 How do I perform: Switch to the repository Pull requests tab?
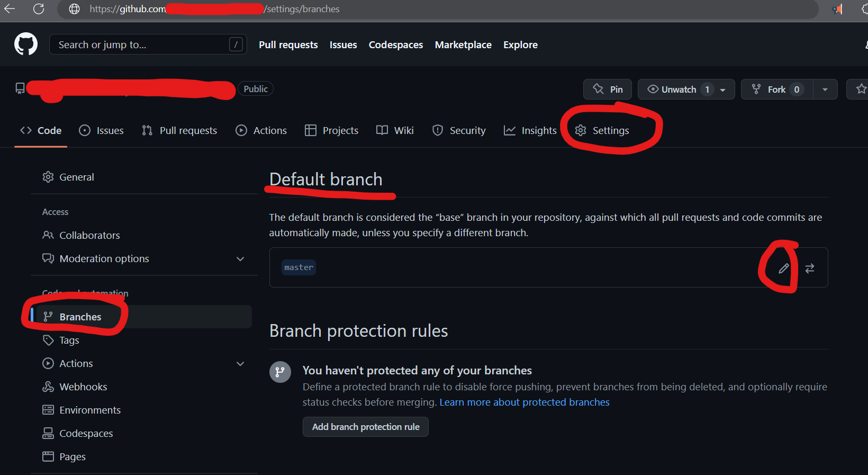click(x=179, y=130)
